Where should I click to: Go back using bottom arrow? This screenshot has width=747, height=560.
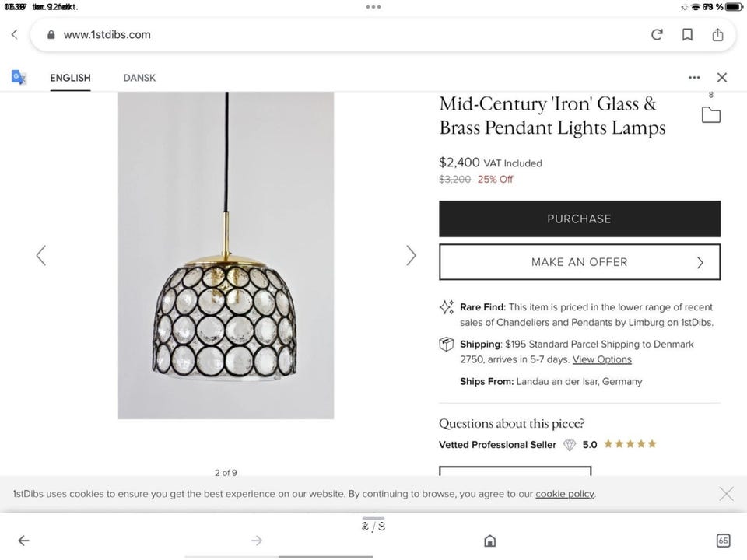(x=23, y=541)
